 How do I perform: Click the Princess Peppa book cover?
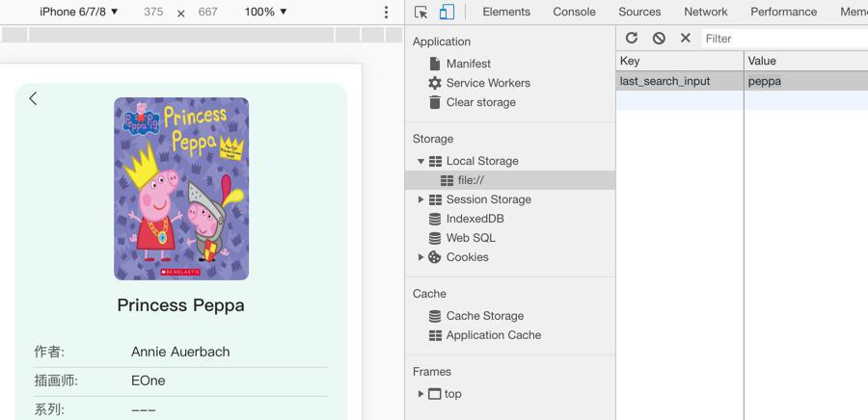tap(181, 189)
